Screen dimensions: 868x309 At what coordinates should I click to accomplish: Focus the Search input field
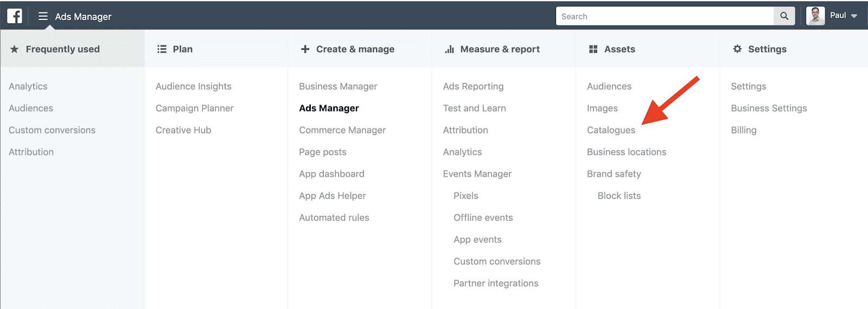[665, 16]
